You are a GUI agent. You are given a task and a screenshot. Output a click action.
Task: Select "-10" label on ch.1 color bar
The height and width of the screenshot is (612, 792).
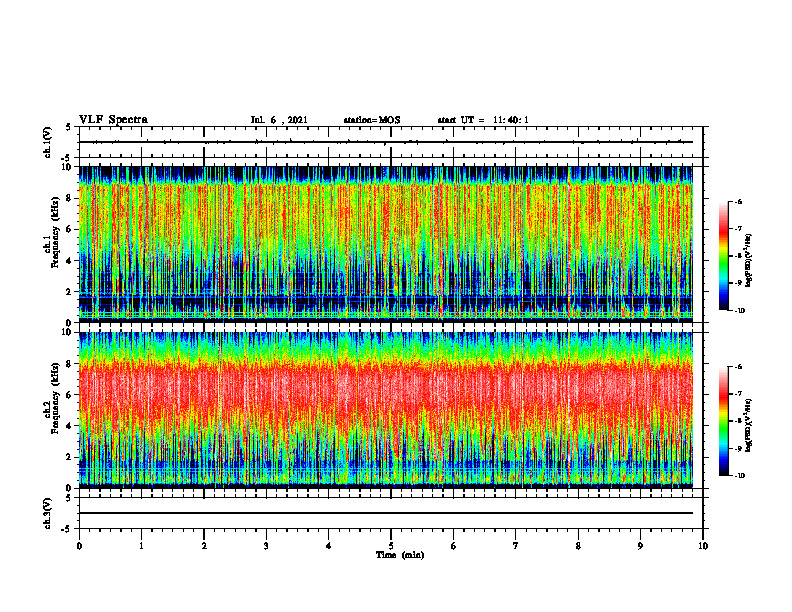[x=740, y=311]
